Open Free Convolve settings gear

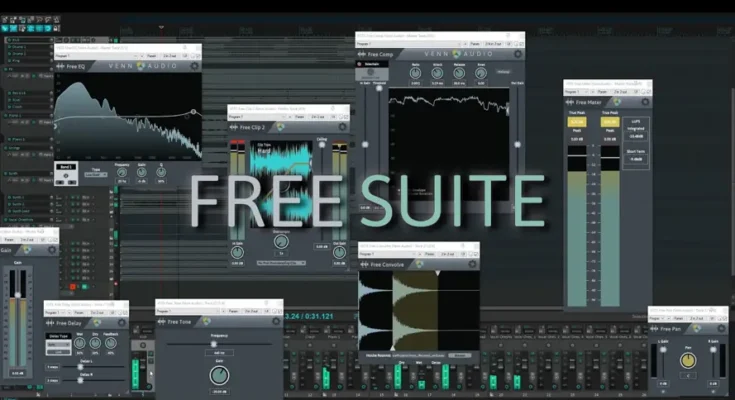coord(472,264)
